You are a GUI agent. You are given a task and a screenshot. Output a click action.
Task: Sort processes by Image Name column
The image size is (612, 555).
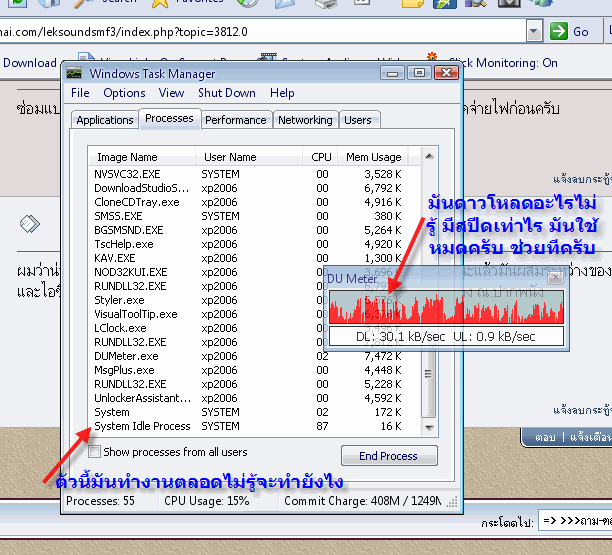[142, 157]
